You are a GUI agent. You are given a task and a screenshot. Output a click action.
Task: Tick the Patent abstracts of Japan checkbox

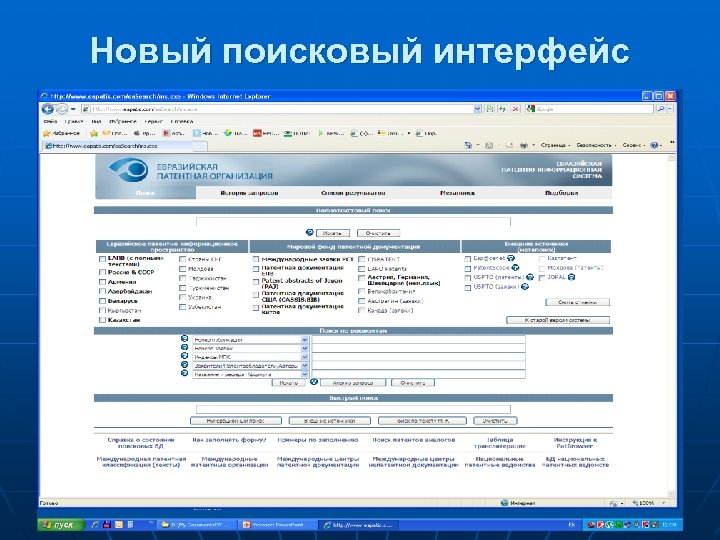[x=256, y=282]
